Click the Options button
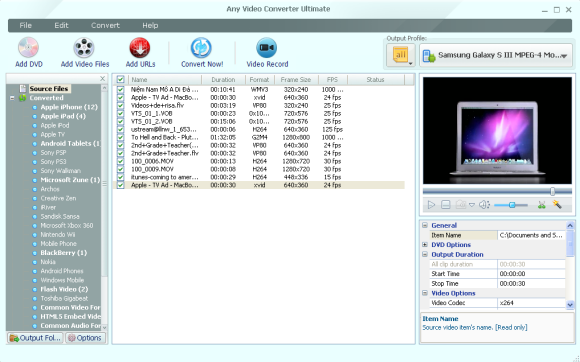 coord(85,338)
